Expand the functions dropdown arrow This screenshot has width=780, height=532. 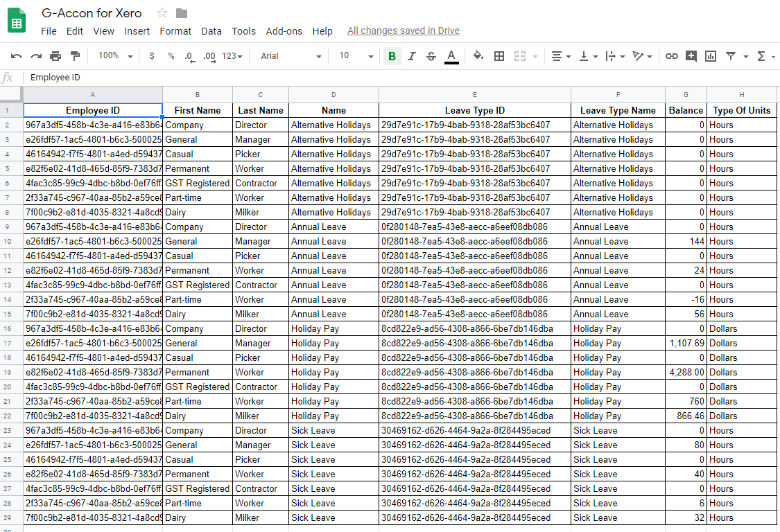[773, 57]
